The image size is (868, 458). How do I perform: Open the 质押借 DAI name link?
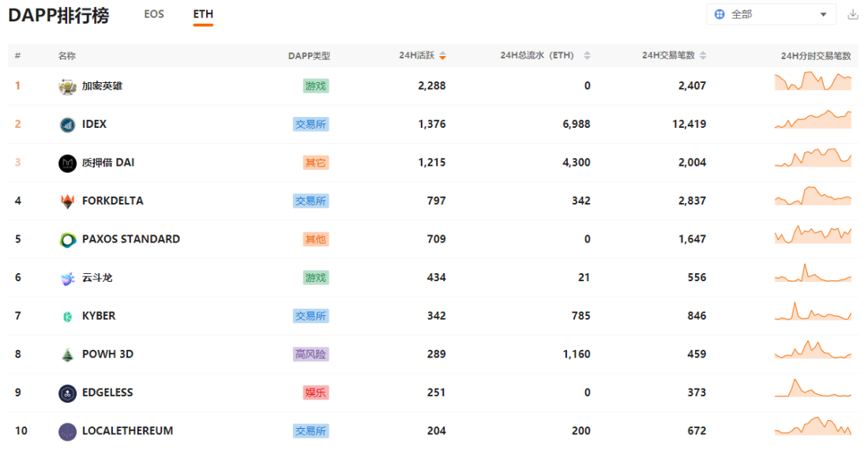point(108,162)
